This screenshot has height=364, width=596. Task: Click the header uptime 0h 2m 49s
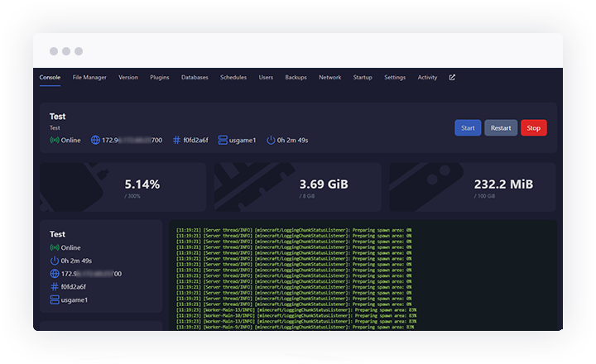point(292,140)
